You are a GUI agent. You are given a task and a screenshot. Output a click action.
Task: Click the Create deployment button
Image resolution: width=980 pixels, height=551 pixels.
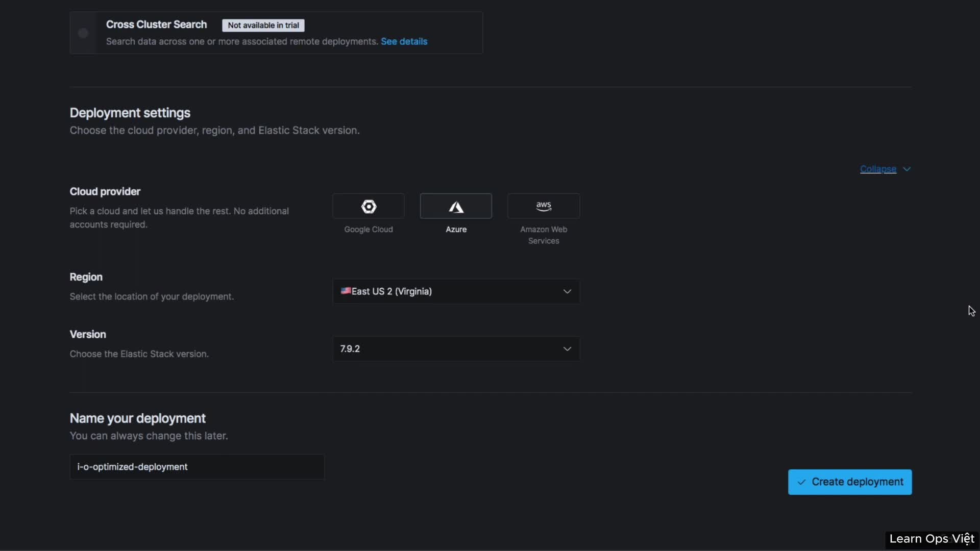(850, 482)
